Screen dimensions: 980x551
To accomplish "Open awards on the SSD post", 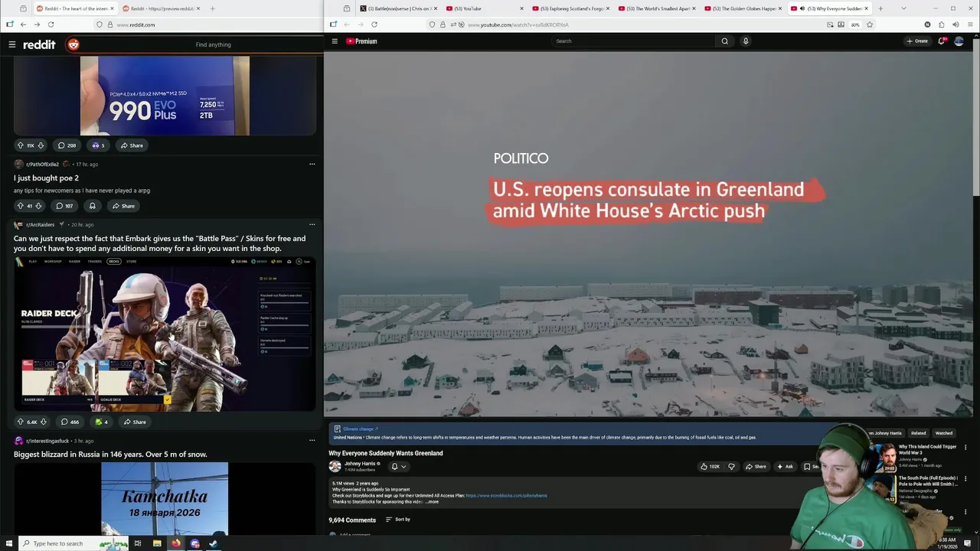I will pos(98,145).
